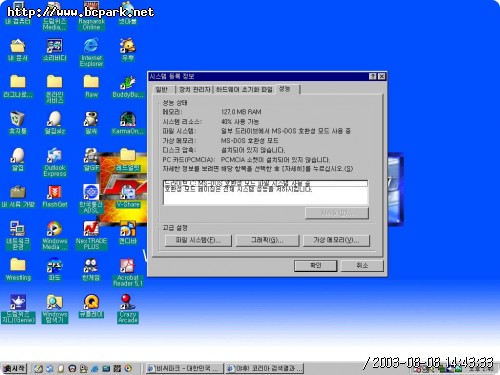The width and height of the screenshot is (500, 375).
Task: Open the 시작 Start button
Action: 14,368
